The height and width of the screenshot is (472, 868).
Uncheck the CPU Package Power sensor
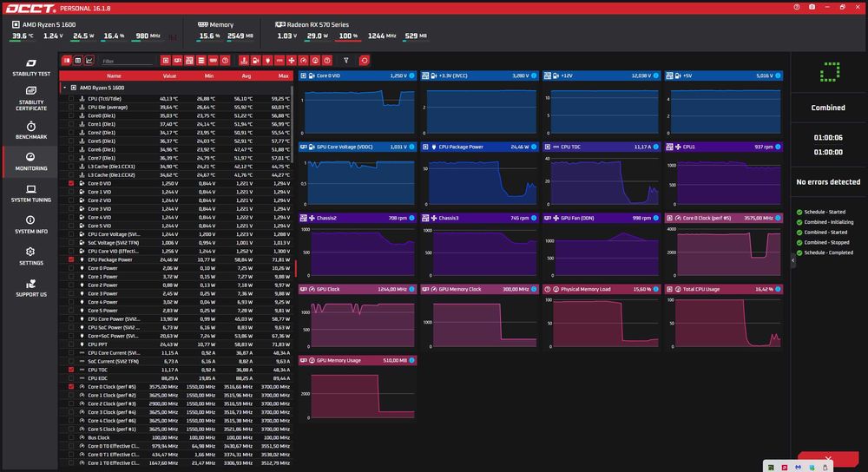point(71,259)
